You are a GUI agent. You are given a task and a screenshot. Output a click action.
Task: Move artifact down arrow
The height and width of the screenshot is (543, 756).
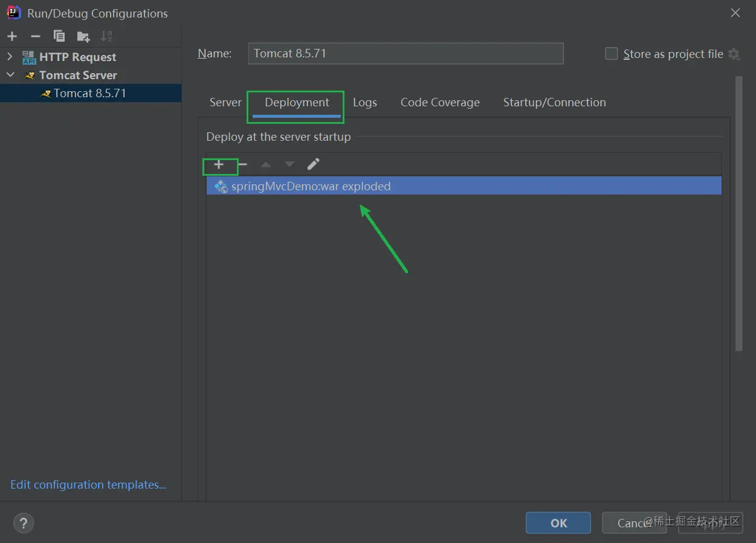pyautogui.click(x=289, y=164)
